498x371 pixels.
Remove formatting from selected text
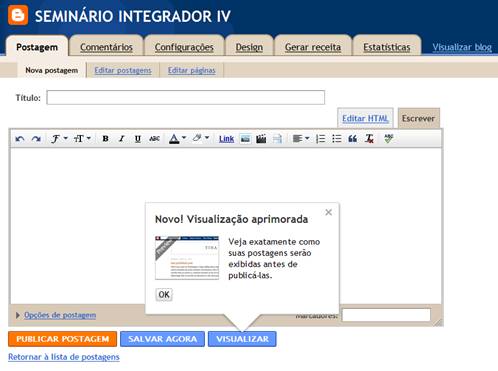(x=369, y=139)
